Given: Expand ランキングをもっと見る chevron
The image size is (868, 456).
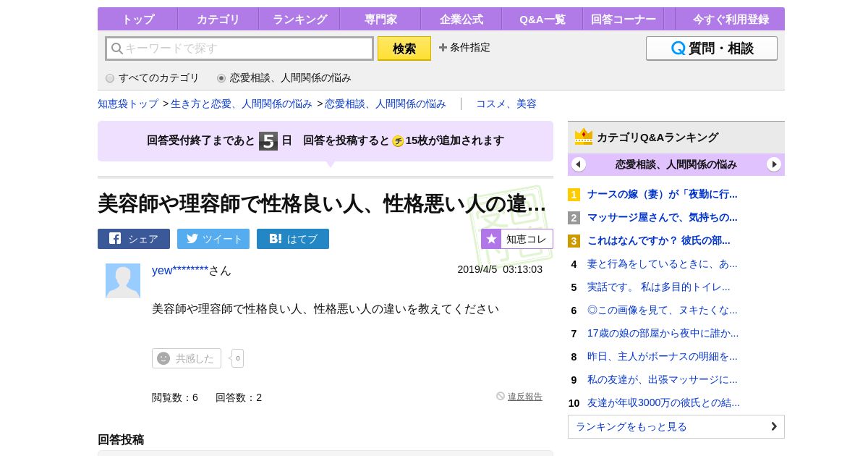Looking at the screenshot, I should coord(773,426).
